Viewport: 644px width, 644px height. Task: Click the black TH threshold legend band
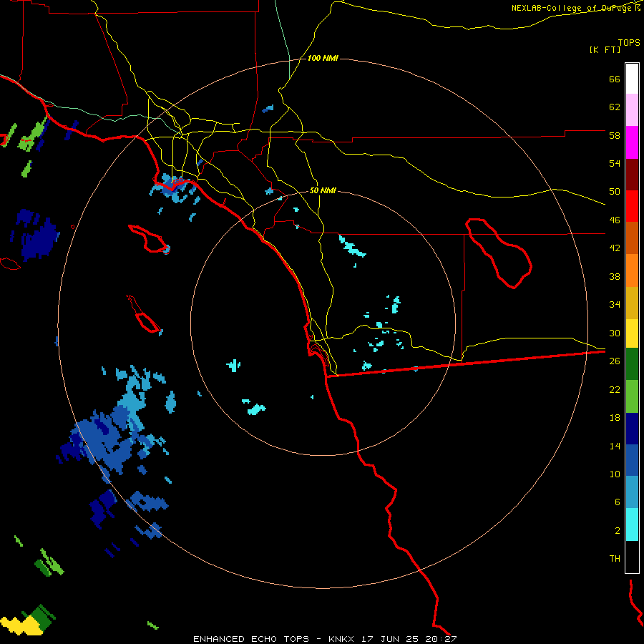[x=632, y=557]
